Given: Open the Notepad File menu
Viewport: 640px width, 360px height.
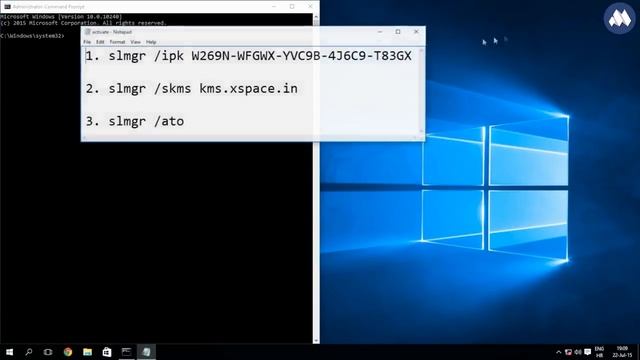Looking at the screenshot, I should click(87, 42).
